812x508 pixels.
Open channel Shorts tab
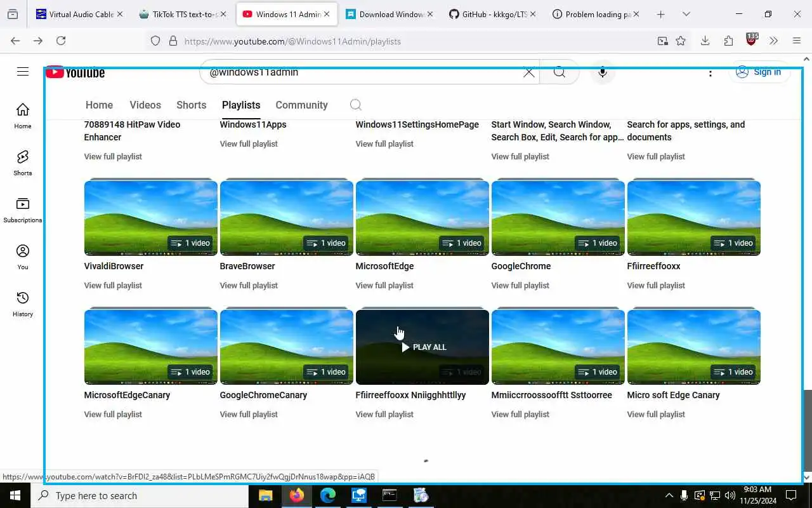pyautogui.click(x=192, y=105)
